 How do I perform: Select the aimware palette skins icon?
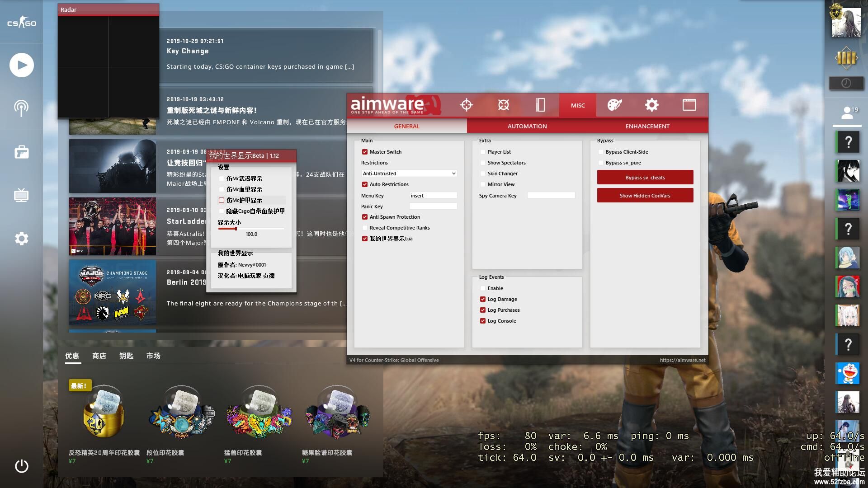point(614,105)
